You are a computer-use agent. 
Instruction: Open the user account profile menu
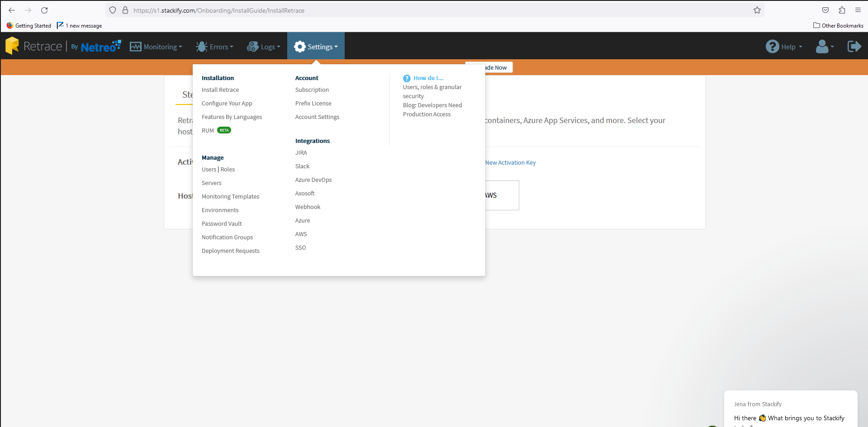pyautogui.click(x=825, y=46)
